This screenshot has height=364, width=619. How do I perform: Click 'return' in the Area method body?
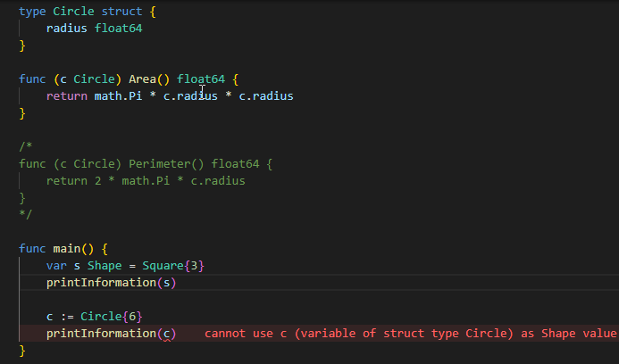click(x=67, y=95)
